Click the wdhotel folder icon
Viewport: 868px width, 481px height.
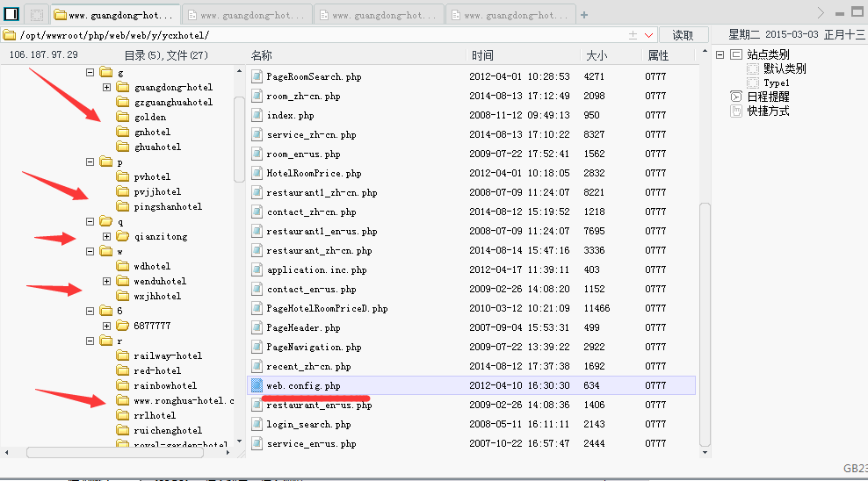[x=123, y=266]
